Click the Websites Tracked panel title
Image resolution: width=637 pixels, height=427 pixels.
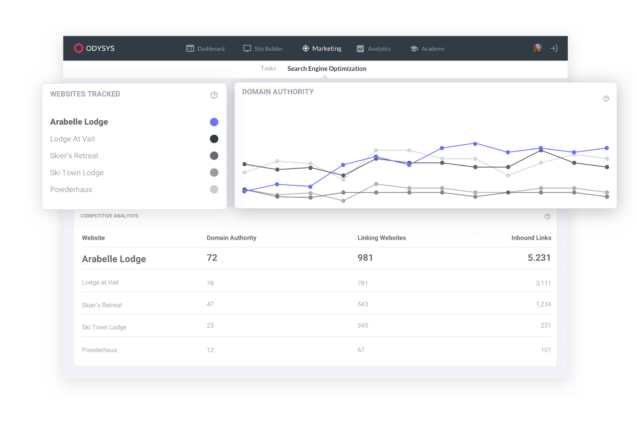point(85,94)
